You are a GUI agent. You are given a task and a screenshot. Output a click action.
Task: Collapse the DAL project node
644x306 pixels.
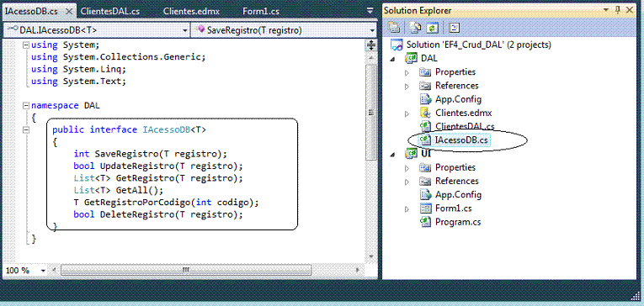click(392, 59)
